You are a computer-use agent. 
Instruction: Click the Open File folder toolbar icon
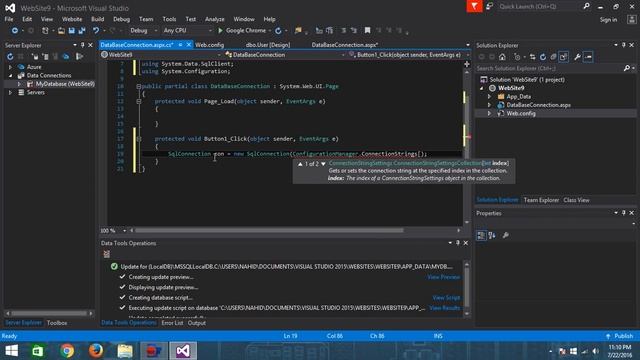[x=61, y=31]
